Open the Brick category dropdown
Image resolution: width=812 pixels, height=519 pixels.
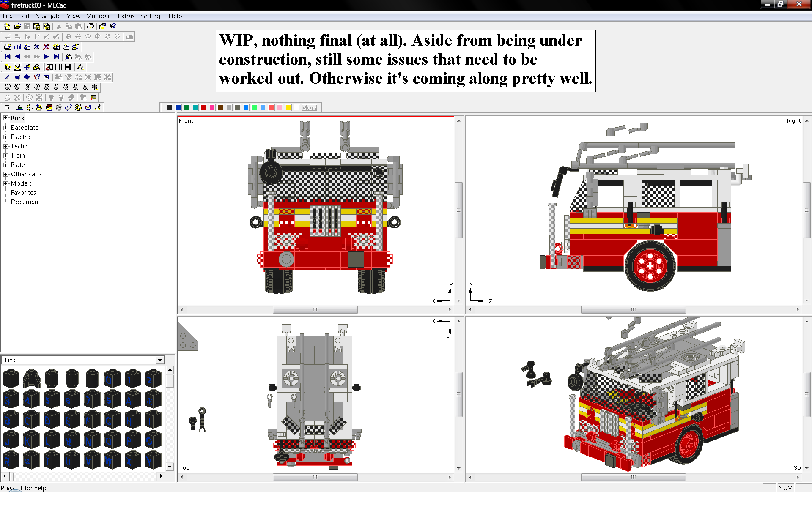coord(159,360)
